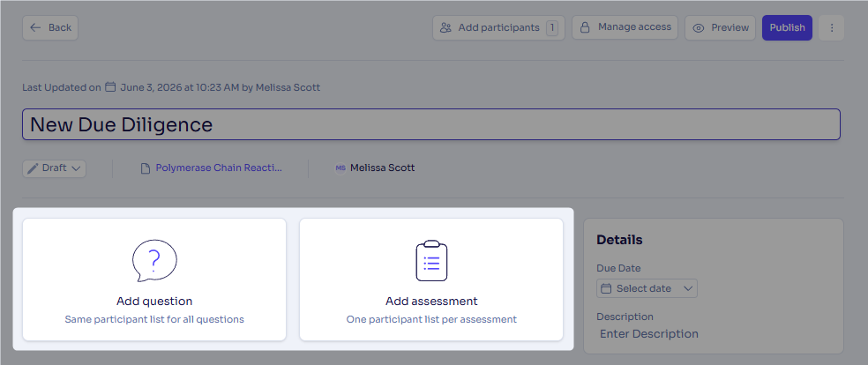This screenshot has height=365, width=868.
Task: Click the people icon in Add participants
Action: (445, 27)
